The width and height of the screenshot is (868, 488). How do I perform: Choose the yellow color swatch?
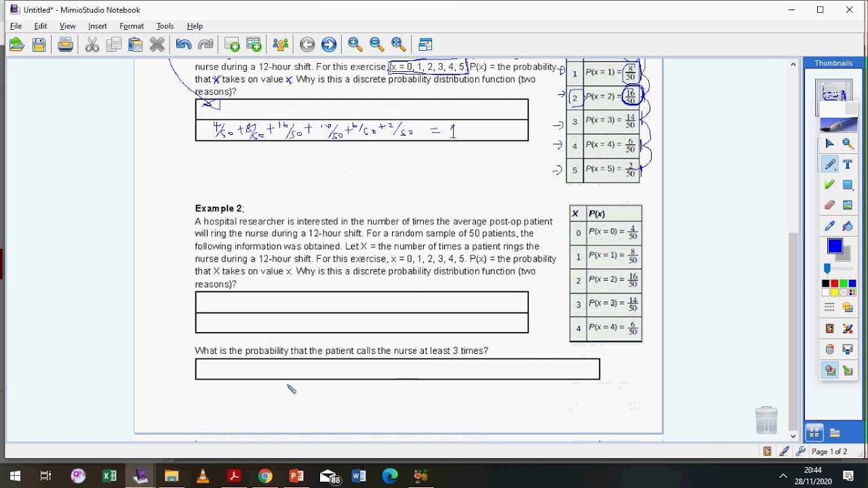tap(834, 293)
